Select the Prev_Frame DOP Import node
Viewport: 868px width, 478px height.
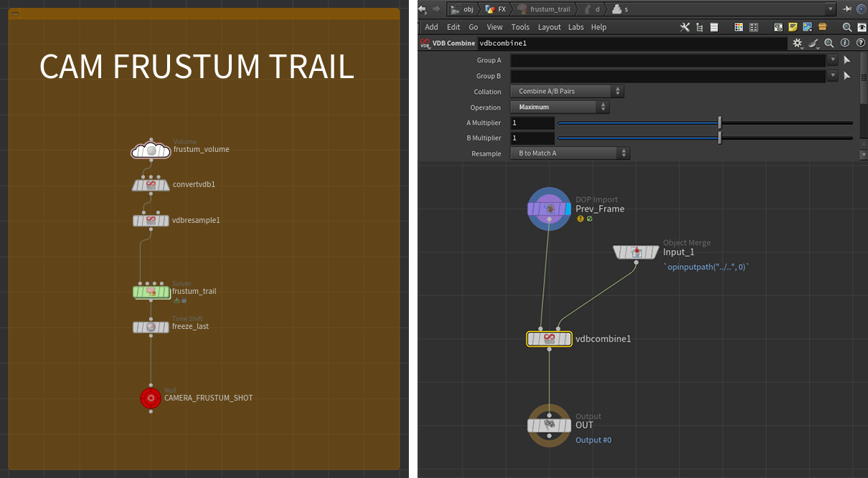pos(549,209)
